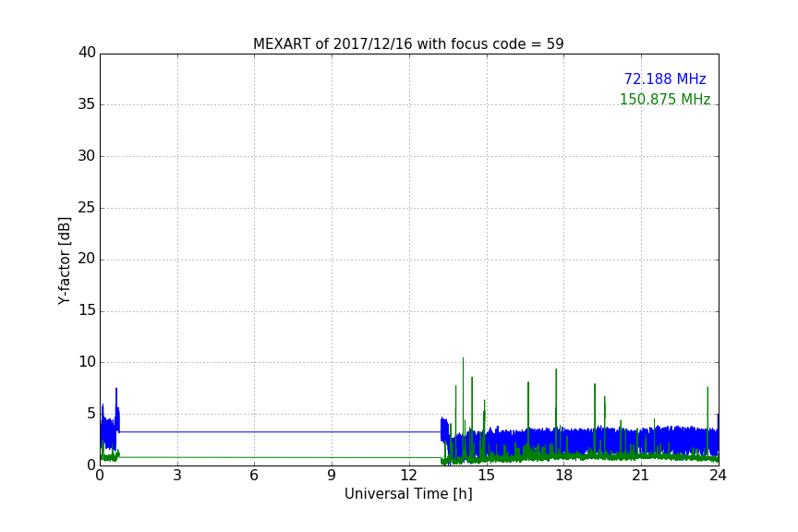The image size is (798, 532).
Task: Click the chart title 'MEXART of 2017/12/16 with focus code = 59'
Action: [x=408, y=44]
